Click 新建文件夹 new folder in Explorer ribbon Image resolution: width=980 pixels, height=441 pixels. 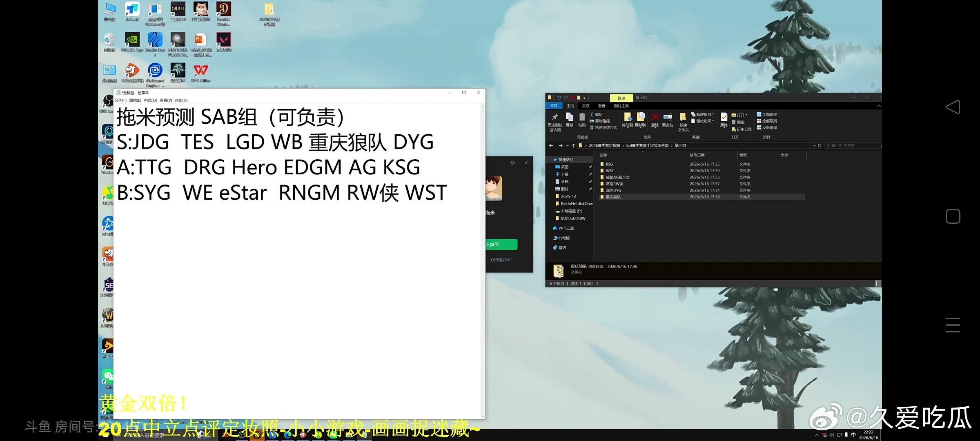pyautogui.click(x=683, y=122)
